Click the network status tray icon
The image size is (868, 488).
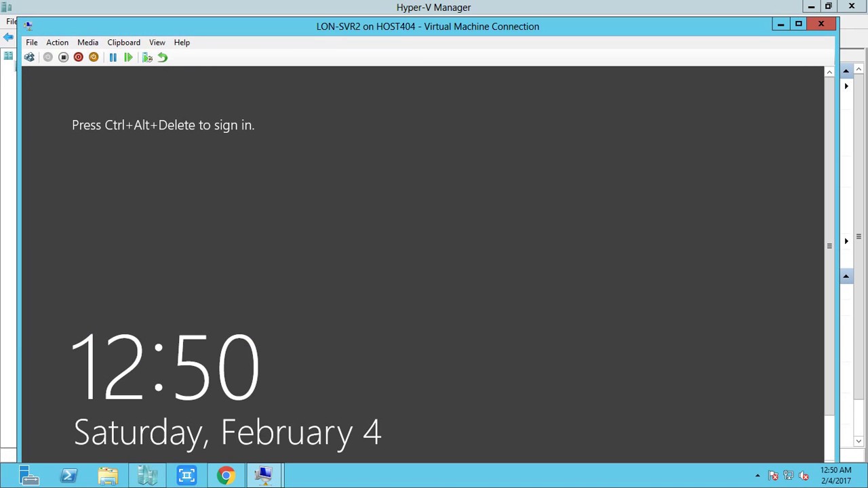click(x=788, y=476)
